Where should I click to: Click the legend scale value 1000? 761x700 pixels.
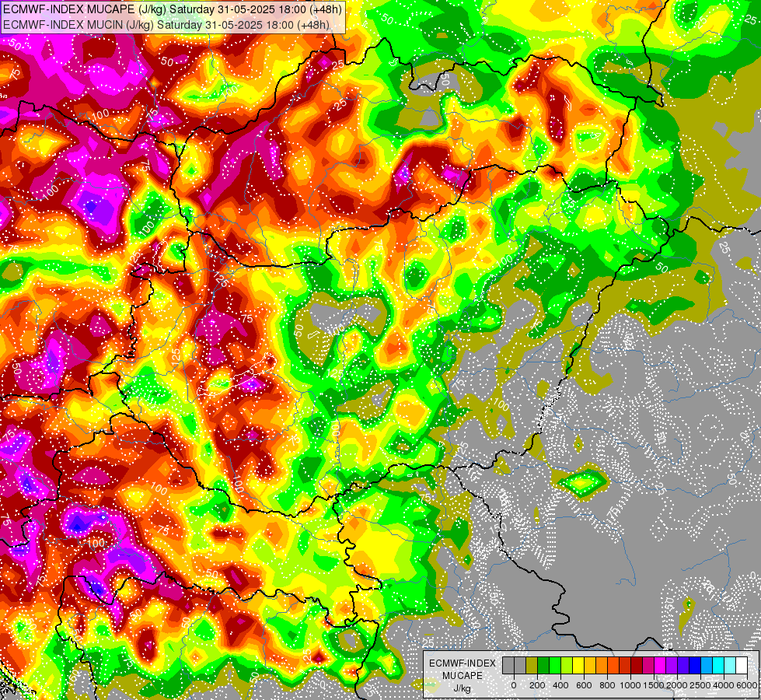coord(630,685)
